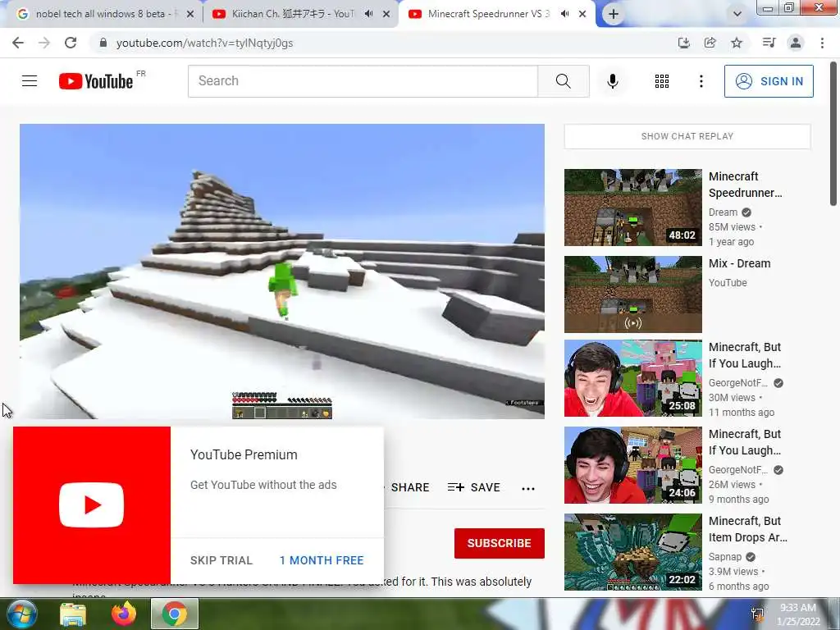
Task: Save the video to a playlist
Action: coord(473,487)
